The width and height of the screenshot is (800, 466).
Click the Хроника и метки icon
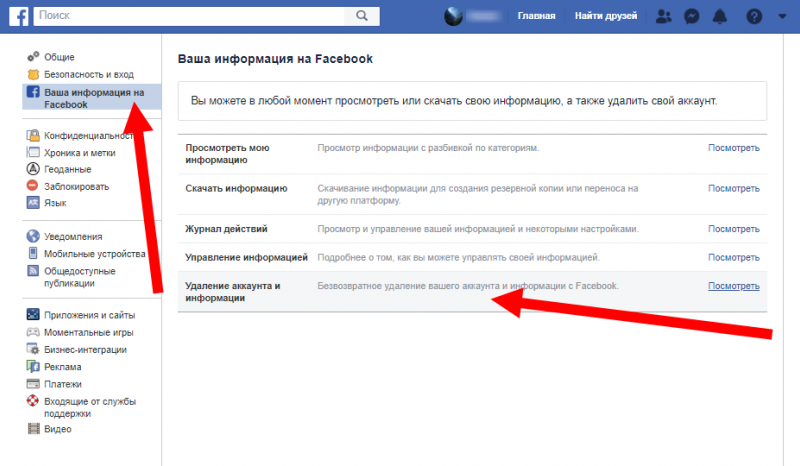(x=33, y=152)
